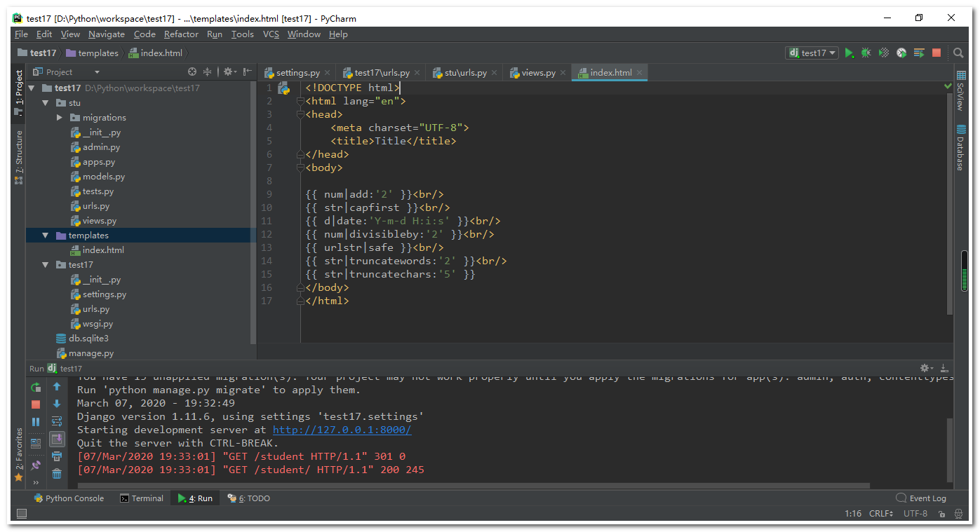Viewport: 980px width, 532px height.
Task: Open the 6: TODO tool window
Action: [248, 498]
